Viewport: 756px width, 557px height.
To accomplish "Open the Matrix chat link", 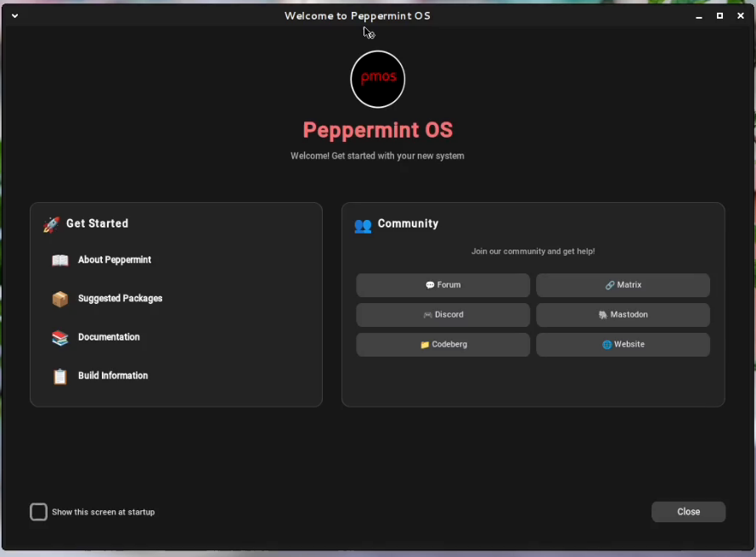I will coord(623,285).
